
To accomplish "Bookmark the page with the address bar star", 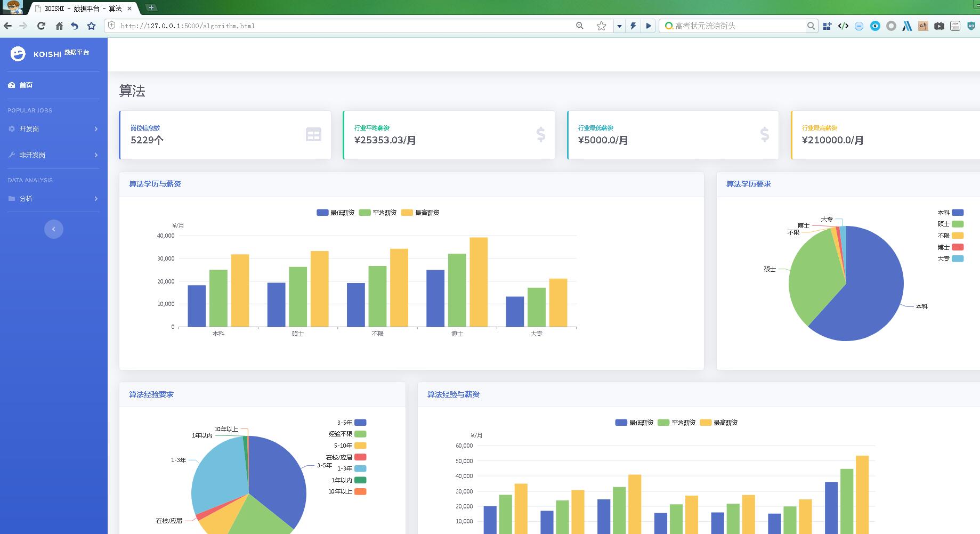I will (x=601, y=26).
